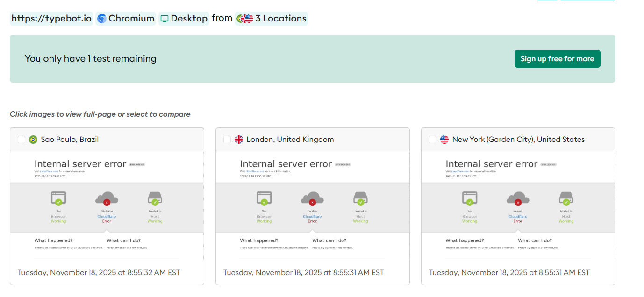The width and height of the screenshot is (644, 297).
Task: Click the stacked location flags icon
Action: (245, 19)
